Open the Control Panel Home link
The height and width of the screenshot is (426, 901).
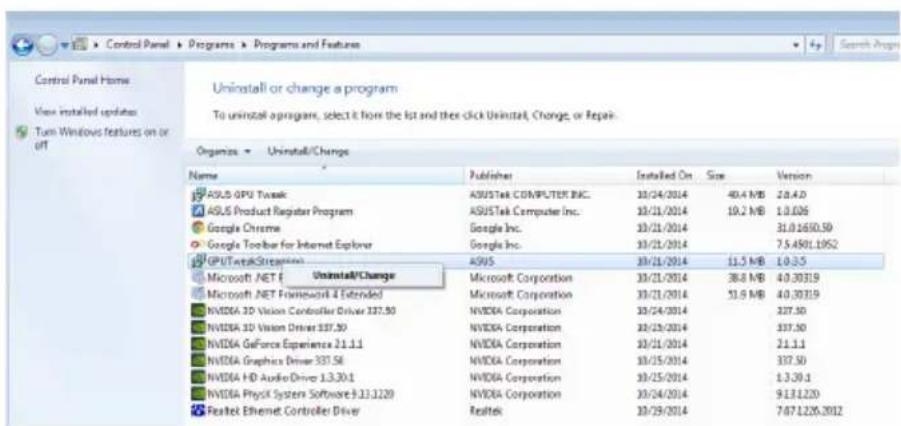click(82, 80)
